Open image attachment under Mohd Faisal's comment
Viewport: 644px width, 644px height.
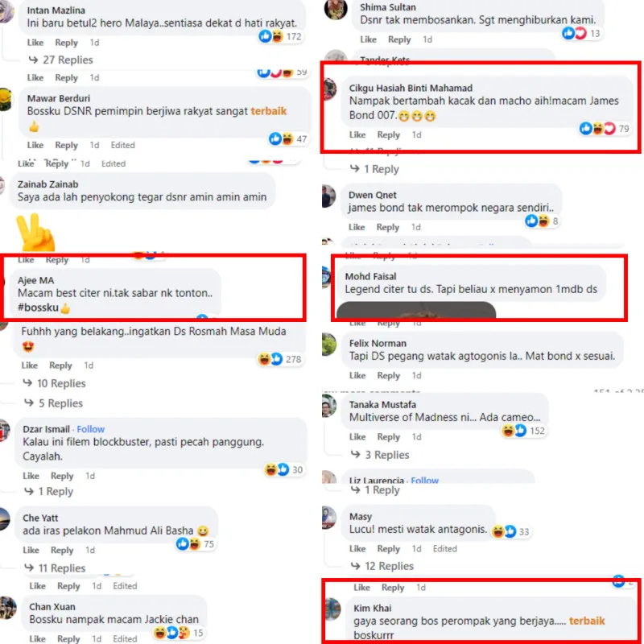[x=416, y=310]
